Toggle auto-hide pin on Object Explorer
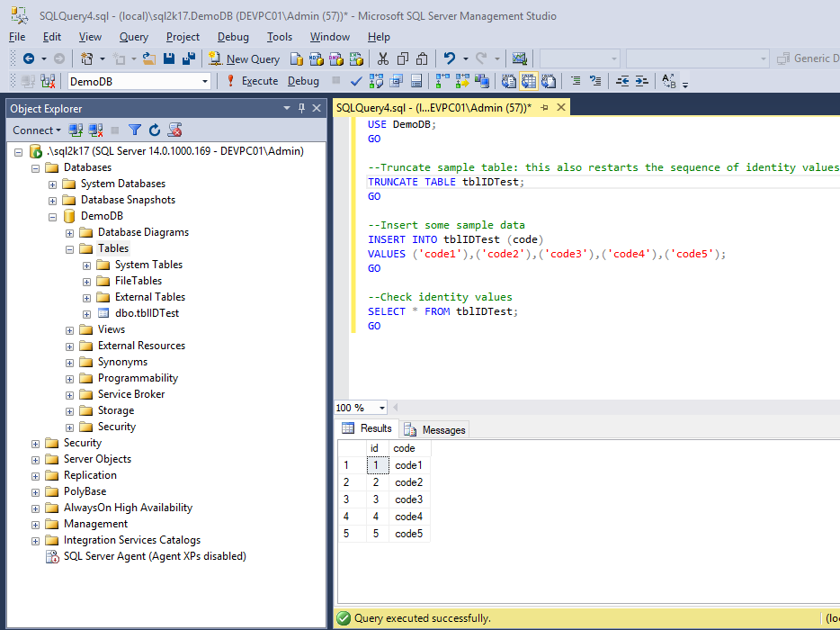This screenshot has width=840, height=630. tap(301, 108)
